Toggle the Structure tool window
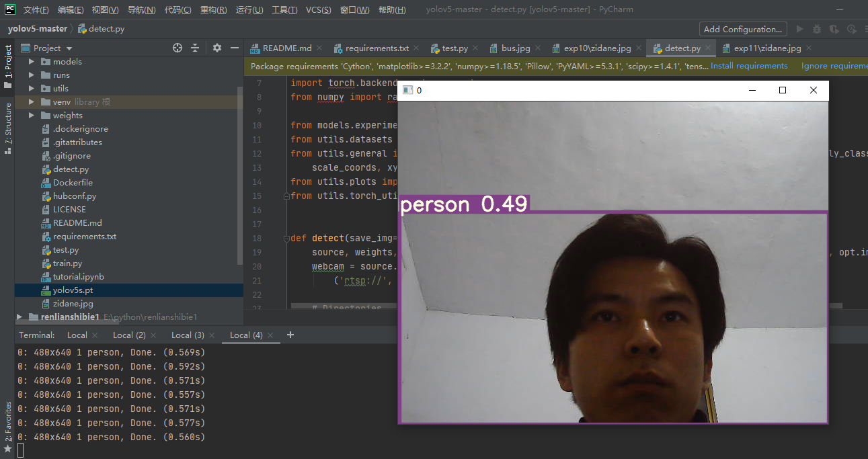Image resolution: width=868 pixels, height=459 pixels. [8, 128]
